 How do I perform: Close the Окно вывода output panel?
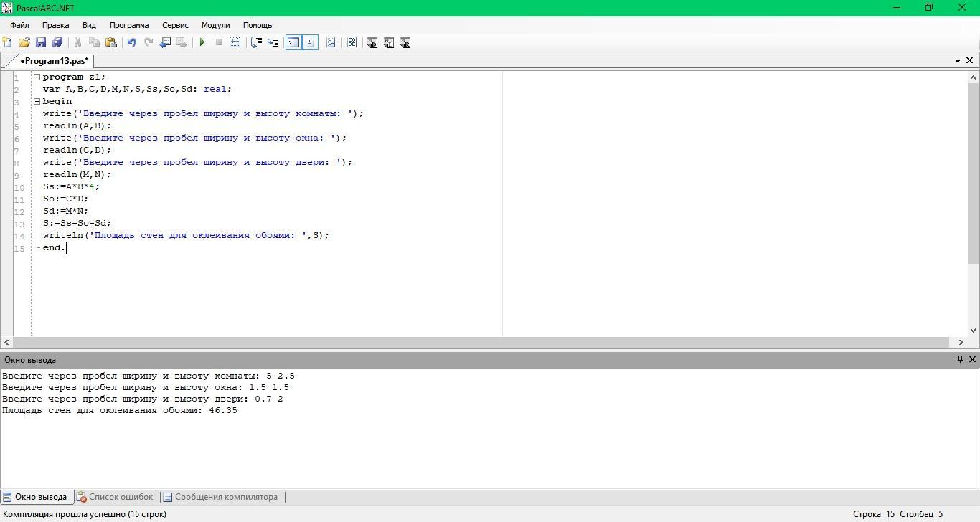coord(972,359)
